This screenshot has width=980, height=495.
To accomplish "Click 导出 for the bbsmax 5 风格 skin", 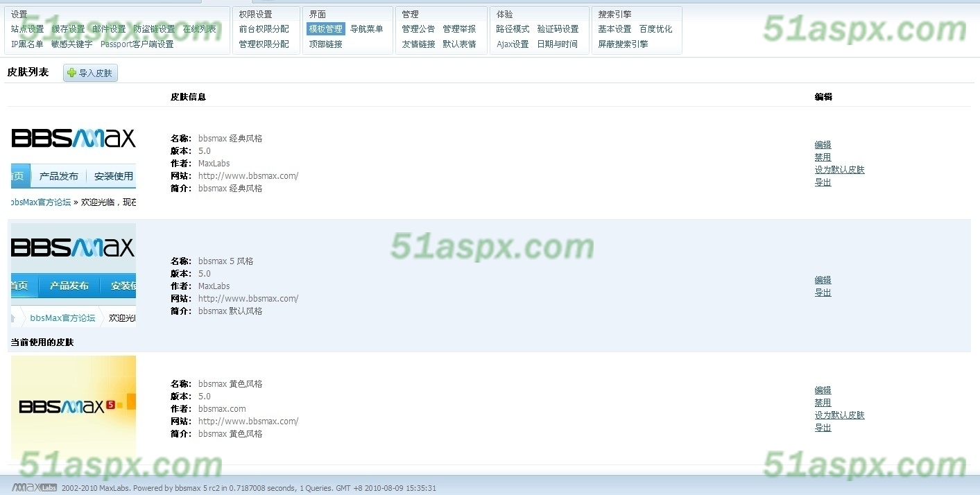I will pos(823,293).
